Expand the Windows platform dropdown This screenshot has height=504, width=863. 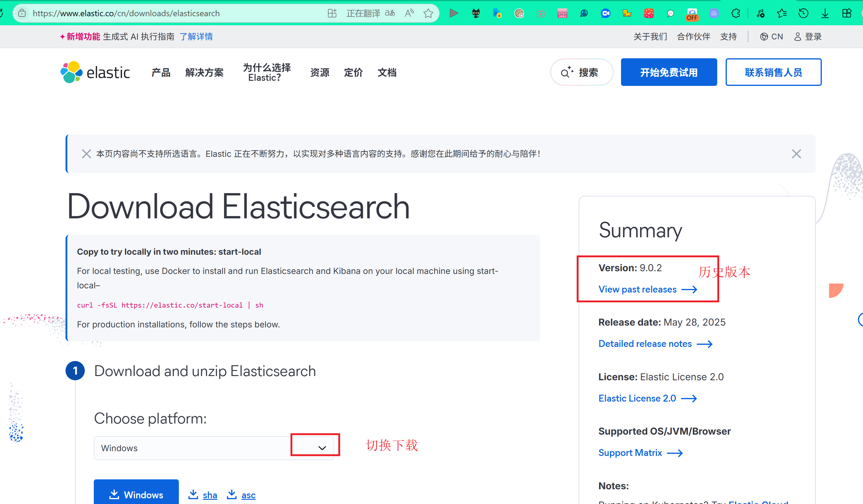322,448
